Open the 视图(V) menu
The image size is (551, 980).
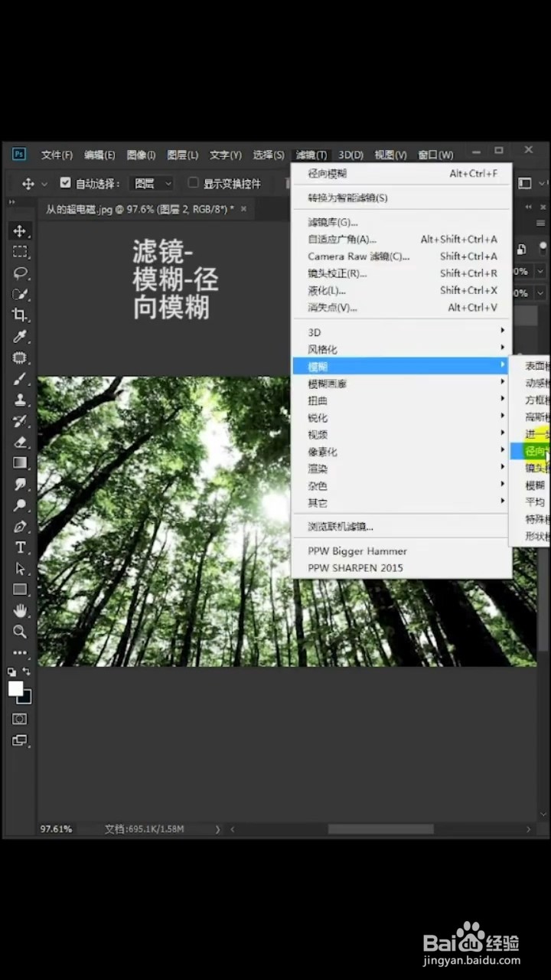click(x=390, y=155)
